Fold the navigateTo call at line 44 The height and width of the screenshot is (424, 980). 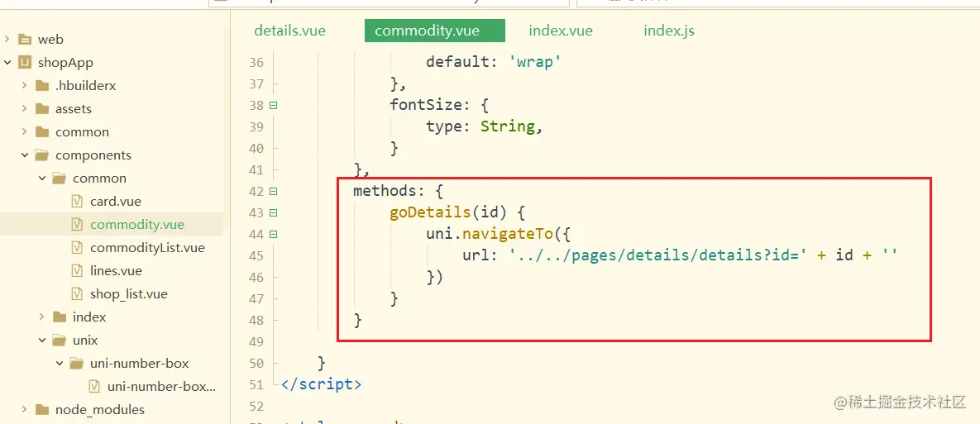pyautogui.click(x=273, y=235)
